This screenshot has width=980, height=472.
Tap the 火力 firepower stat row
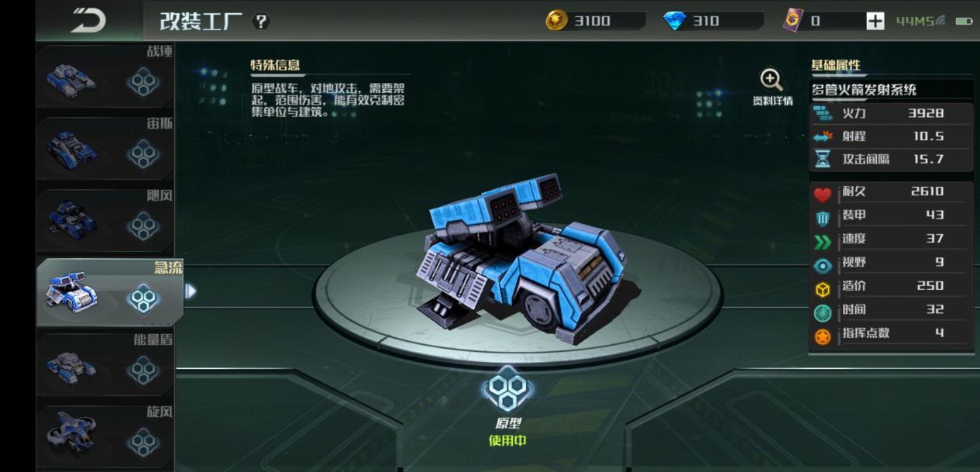pos(891,113)
